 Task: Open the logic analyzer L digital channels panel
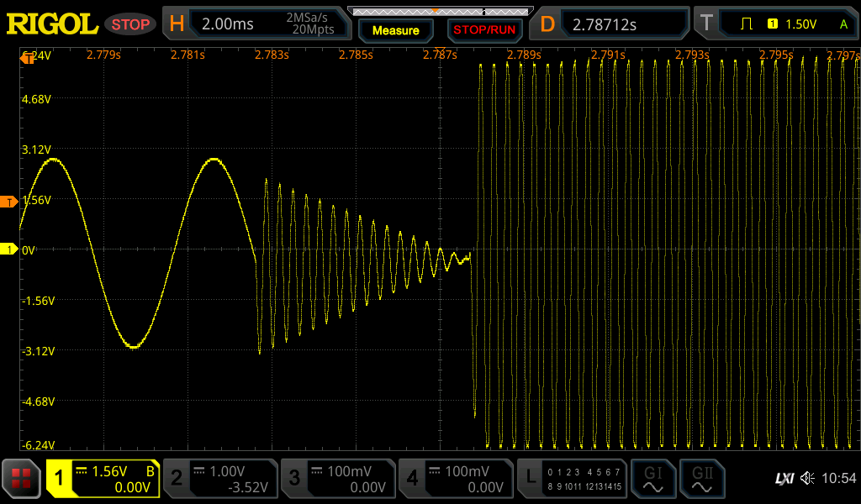(x=572, y=479)
